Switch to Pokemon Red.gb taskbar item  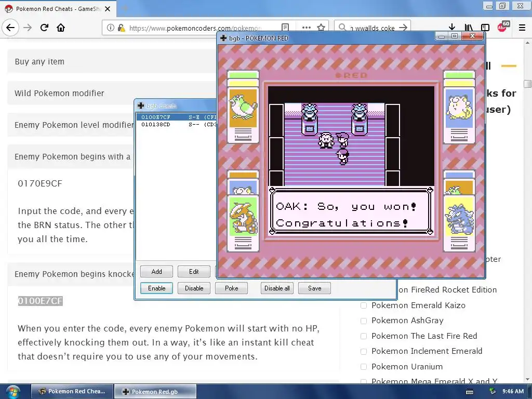pyautogui.click(x=155, y=391)
